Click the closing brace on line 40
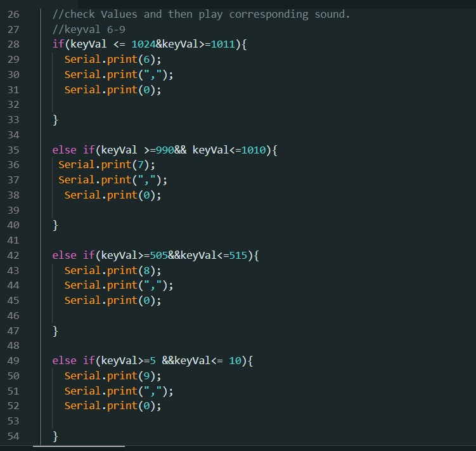Image resolution: width=476 pixels, height=451 pixels. pyautogui.click(x=55, y=225)
